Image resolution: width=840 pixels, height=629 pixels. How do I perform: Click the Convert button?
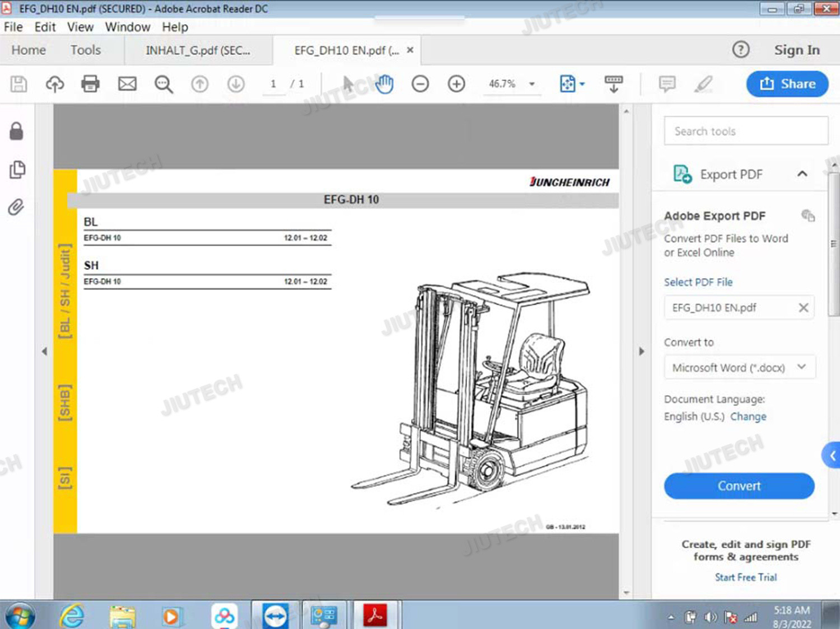click(739, 486)
